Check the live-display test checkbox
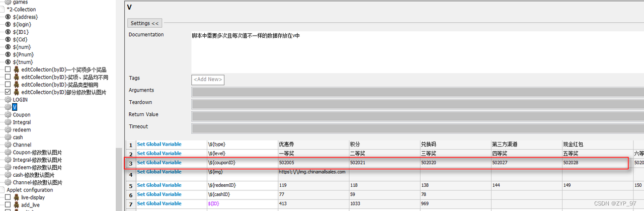Viewport: 644px width, 211px height. click(x=8, y=197)
